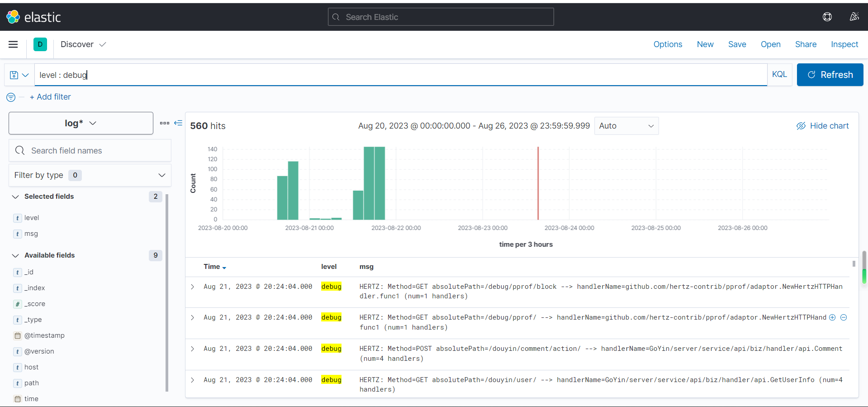The image size is (868, 407).
Task: Click the level : debug query bar
Action: coord(401,75)
